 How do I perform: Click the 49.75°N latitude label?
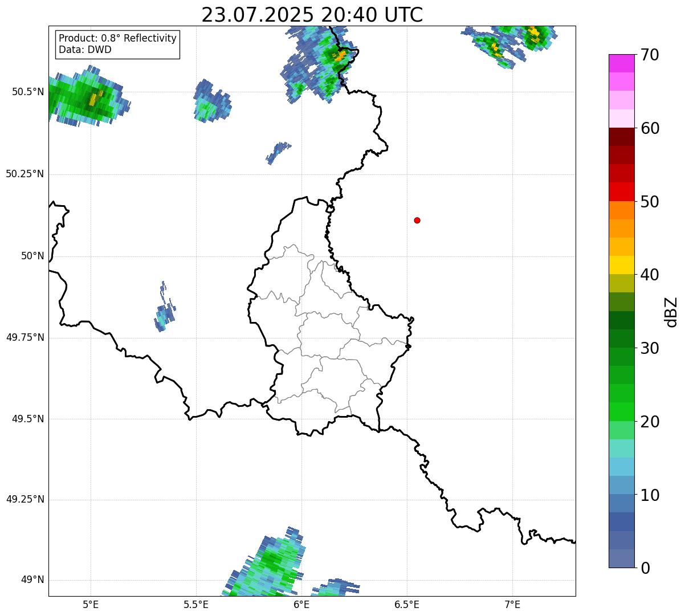25,337
